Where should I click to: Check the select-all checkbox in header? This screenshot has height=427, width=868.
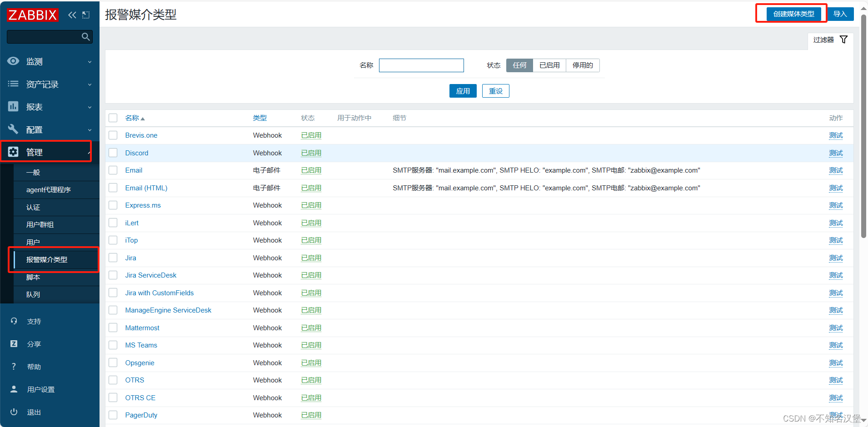(x=113, y=118)
